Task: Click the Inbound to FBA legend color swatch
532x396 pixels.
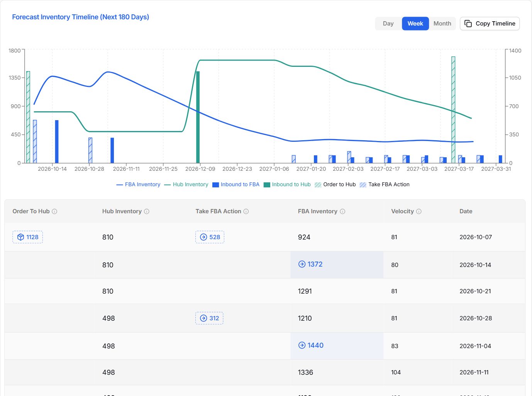Action: [x=216, y=185]
